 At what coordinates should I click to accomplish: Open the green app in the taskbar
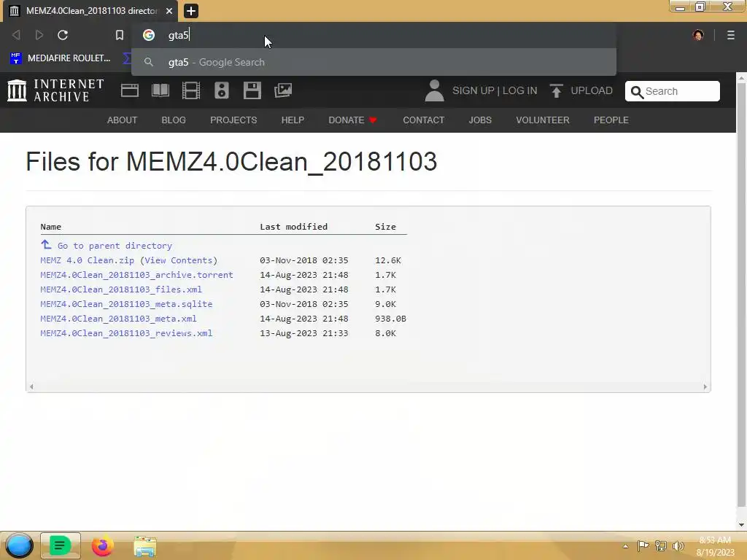point(60,545)
